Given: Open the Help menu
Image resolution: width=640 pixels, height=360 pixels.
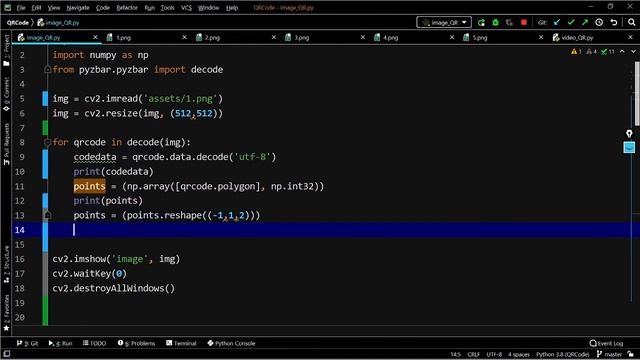Looking at the screenshot, I should point(232,8).
